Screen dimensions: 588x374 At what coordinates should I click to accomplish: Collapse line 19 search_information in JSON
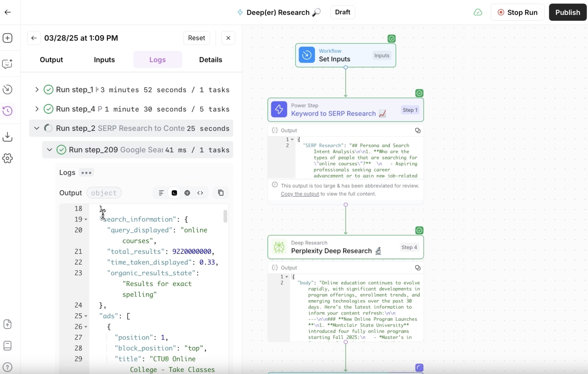pyautogui.click(x=86, y=219)
